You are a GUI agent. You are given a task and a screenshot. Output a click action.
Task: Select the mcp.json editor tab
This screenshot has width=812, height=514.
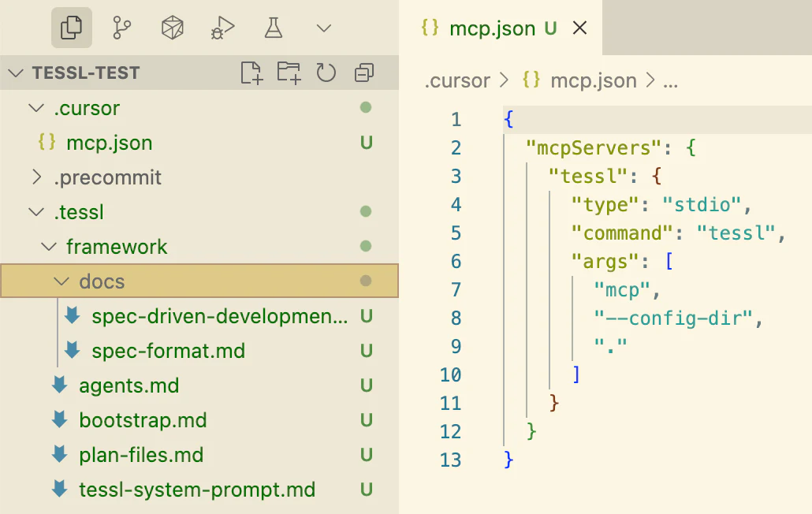501,28
